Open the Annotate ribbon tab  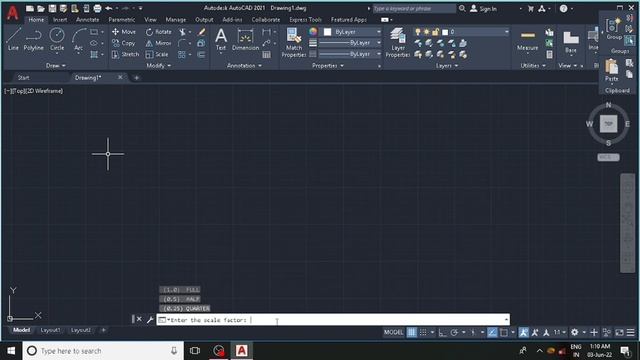pos(87,20)
